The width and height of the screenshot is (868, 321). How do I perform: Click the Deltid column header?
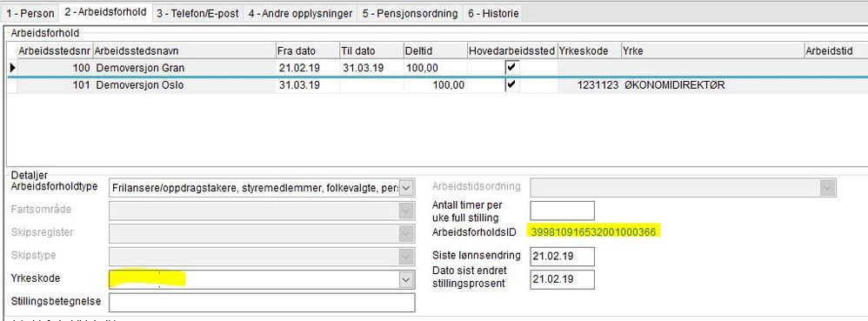pyautogui.click(x=436, y=51)
